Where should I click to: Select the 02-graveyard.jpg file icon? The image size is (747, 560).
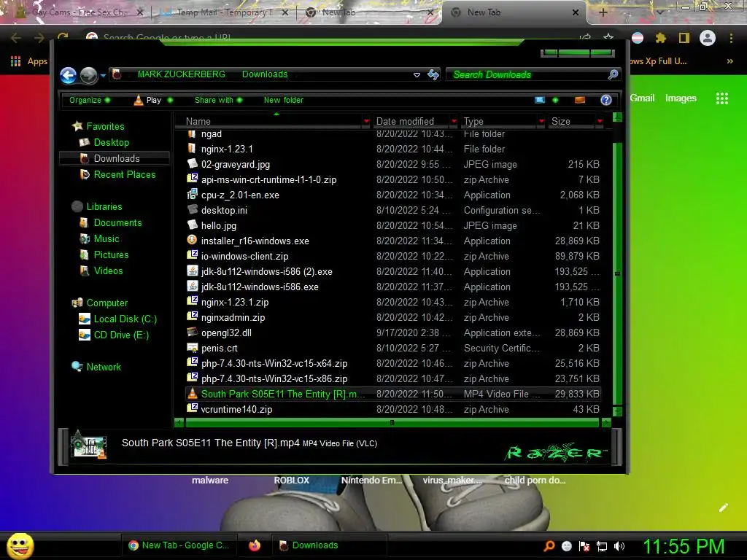[x=192, y=164]
